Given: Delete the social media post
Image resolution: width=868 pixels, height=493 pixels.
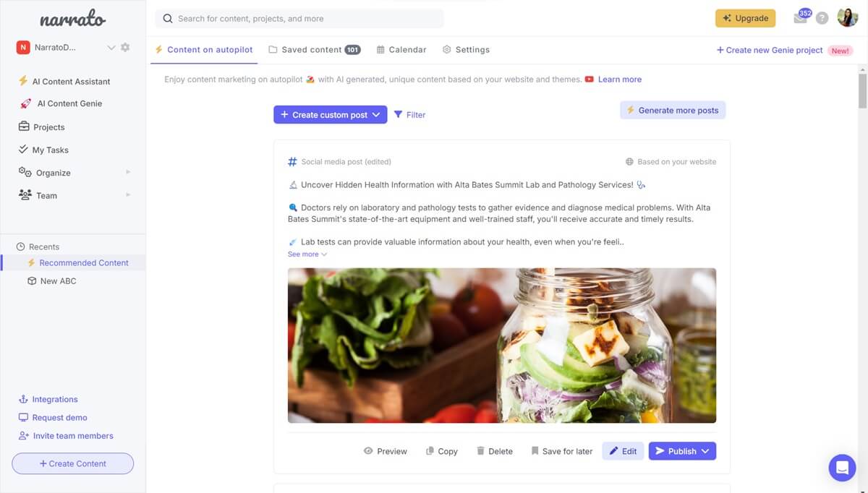Looking at the screenshot, I should coord(495,451).
